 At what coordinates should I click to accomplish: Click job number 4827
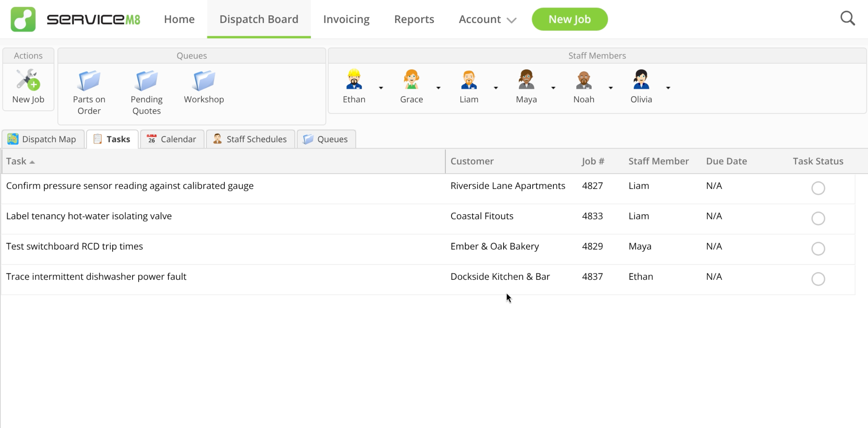[x=592, y=186]
